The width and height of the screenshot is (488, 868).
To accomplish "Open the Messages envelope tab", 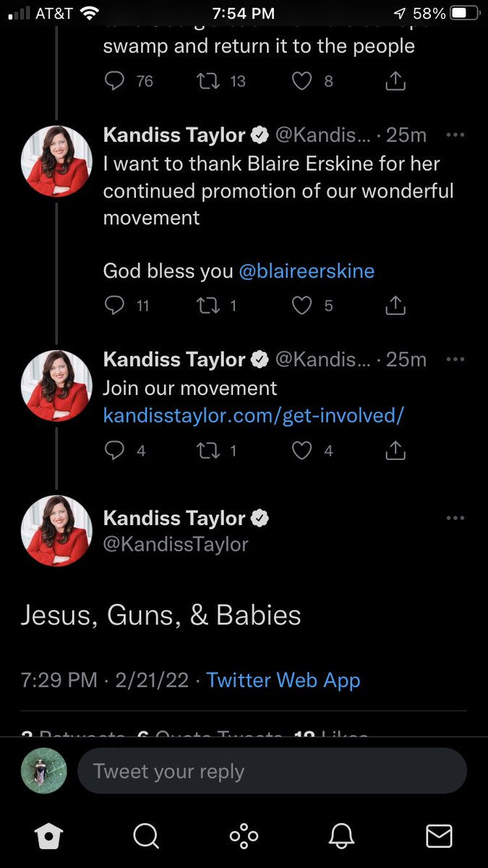I will (439, 836).
